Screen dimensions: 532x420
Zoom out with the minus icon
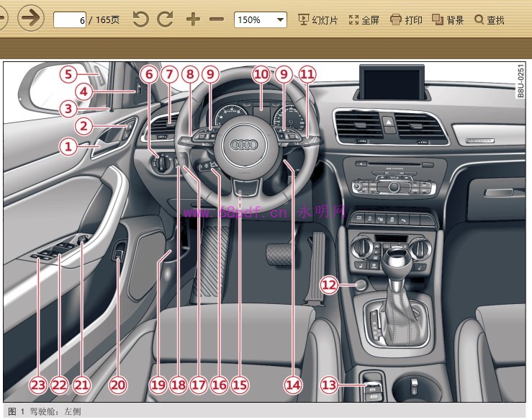(216, 19)
